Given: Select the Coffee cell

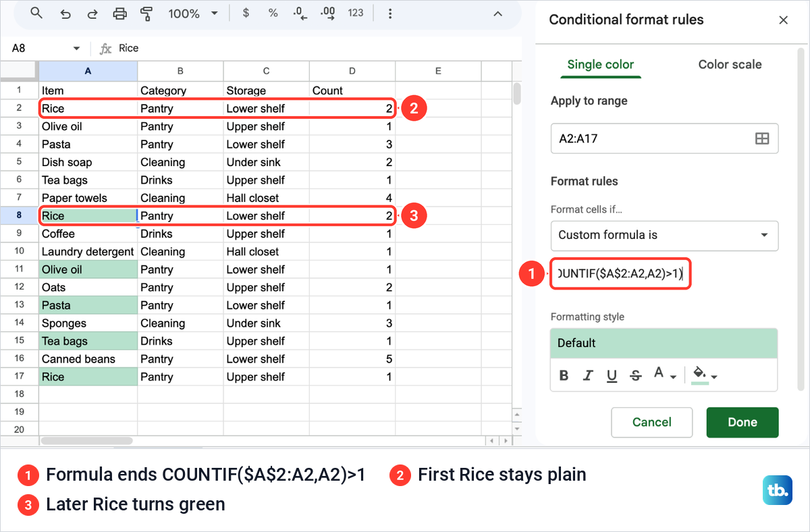Looking at the screenshot, I should 88,234.
